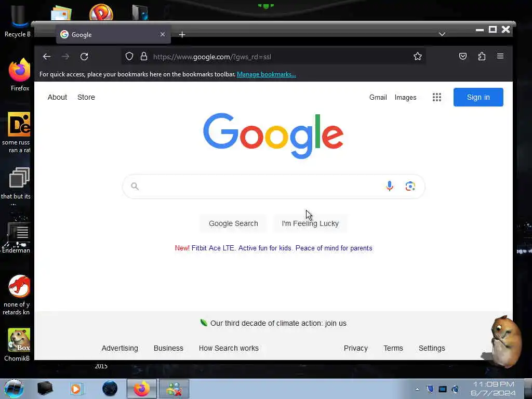The image size is (532, 399).
Task: Go to Google Images
Action: [x=405, y=97]
